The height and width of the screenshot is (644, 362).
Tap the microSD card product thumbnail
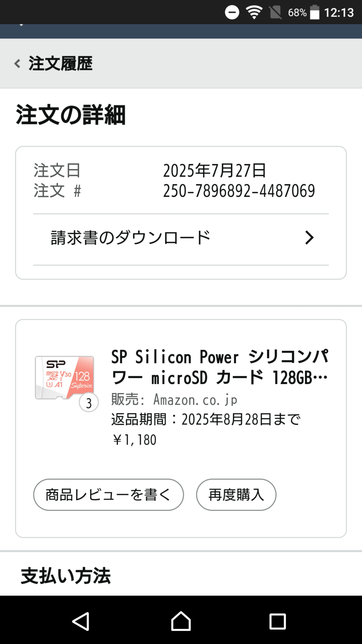(x=65, y=378)
